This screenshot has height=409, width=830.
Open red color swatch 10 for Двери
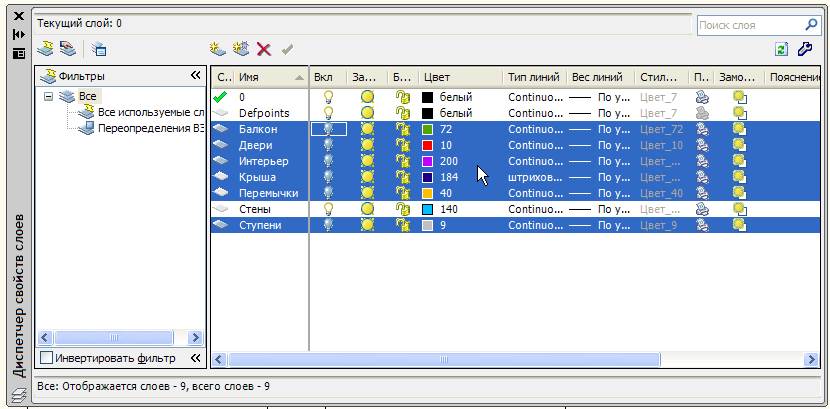[x=428, y=146]
